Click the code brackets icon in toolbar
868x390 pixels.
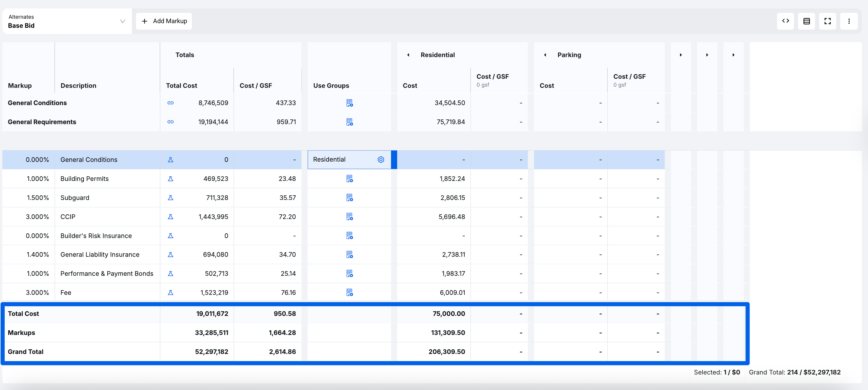pyautogui.click(x=786, y=21)
